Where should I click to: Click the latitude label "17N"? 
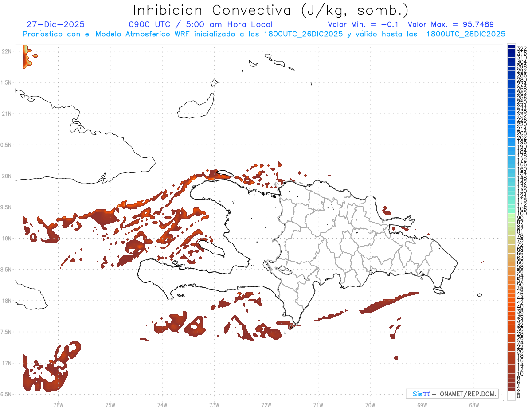tap(7, 363)
